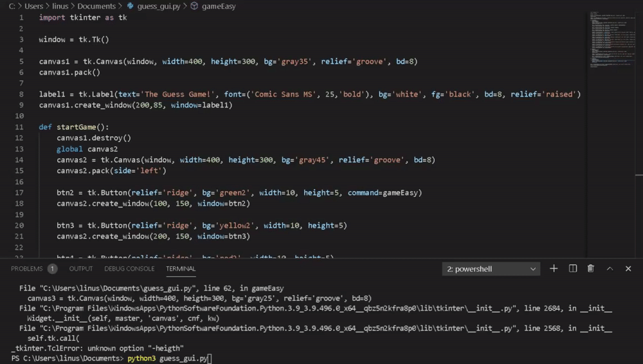This screenshot has width=643, height=364.
Task: Kill terminal with trash icon
Action: point(590,269)
